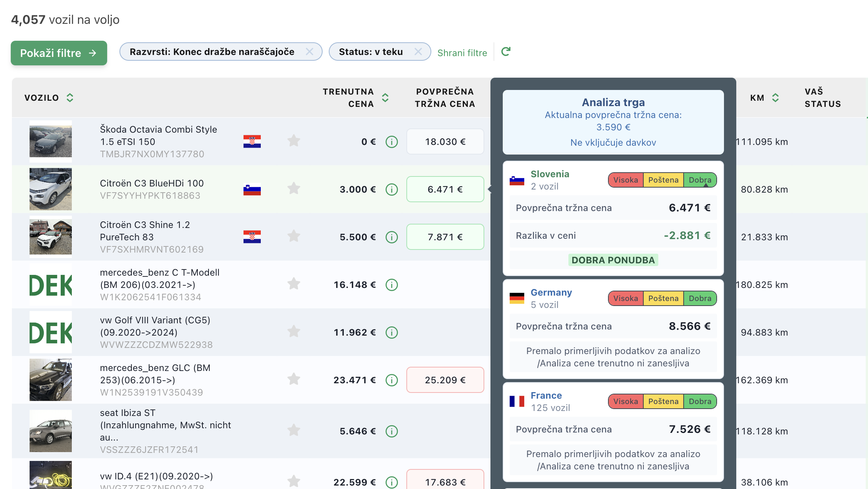This screenshot has width=868, height=489.
Task: Click info icon for 23.471 € price
Action: [391, 380]
